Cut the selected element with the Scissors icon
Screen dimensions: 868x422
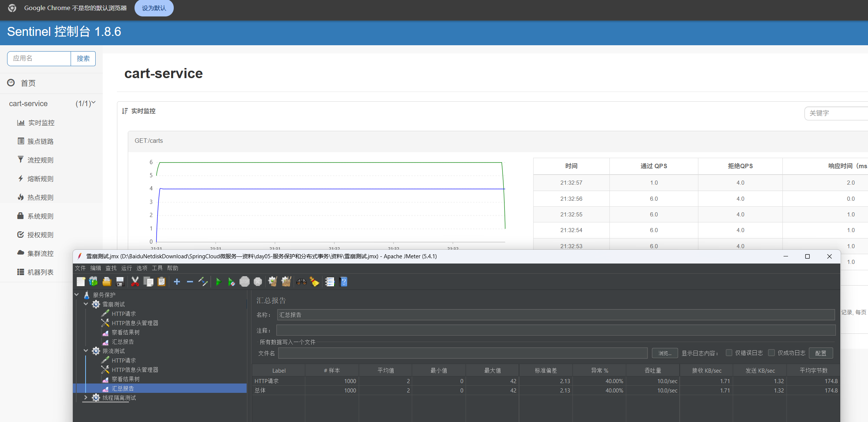click(x=135, y=281)
